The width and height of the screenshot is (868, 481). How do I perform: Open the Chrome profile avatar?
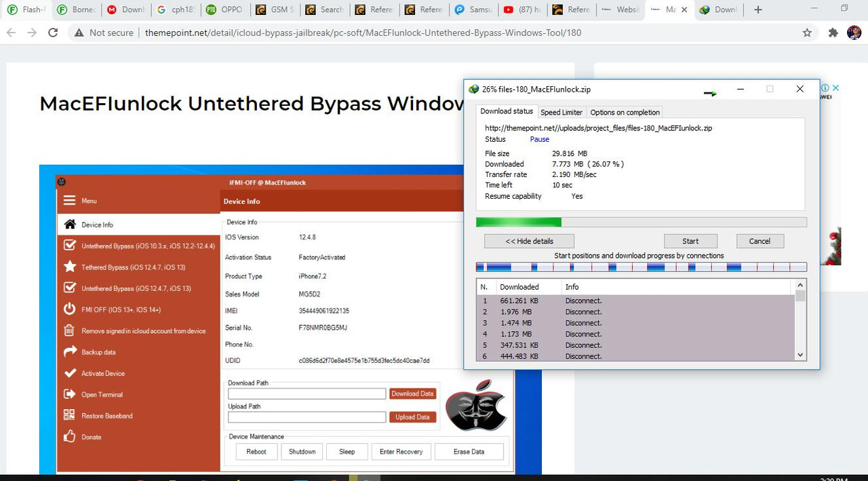tap(854, 33)
